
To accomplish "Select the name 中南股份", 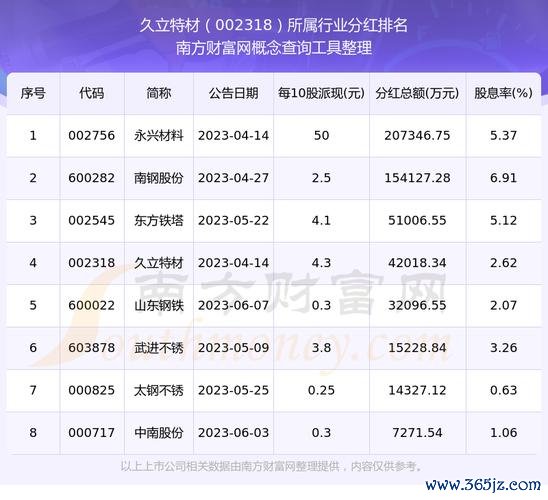I will (x=159, y=433).
